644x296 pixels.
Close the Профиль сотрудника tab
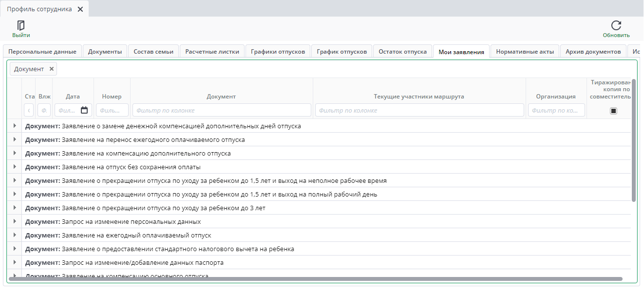pos(80,9)
